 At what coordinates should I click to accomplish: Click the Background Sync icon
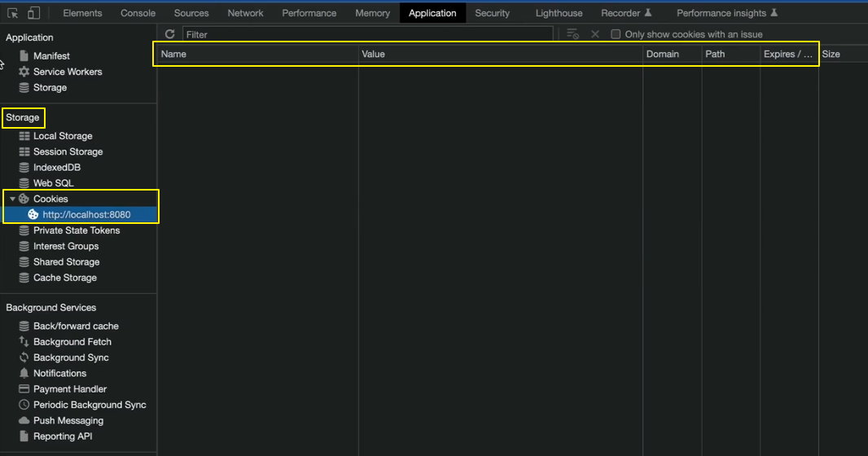(x=24, y=357)
